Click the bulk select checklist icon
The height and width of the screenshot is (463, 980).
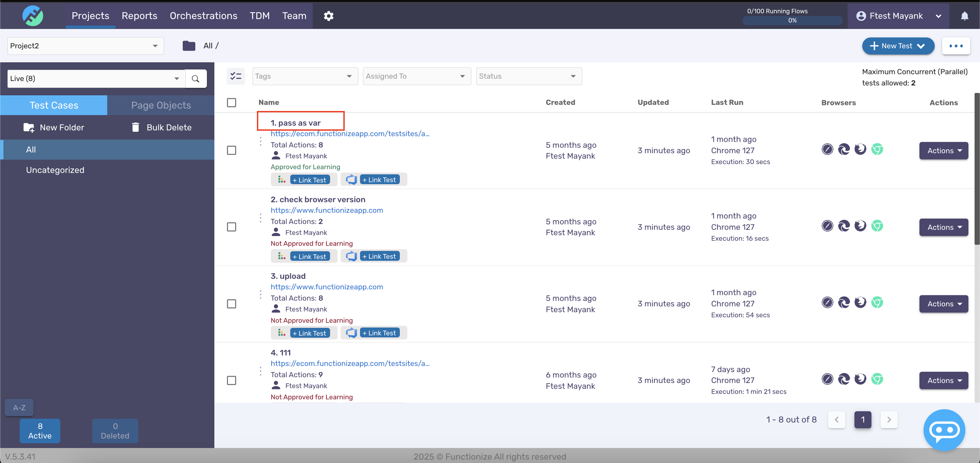235,76
